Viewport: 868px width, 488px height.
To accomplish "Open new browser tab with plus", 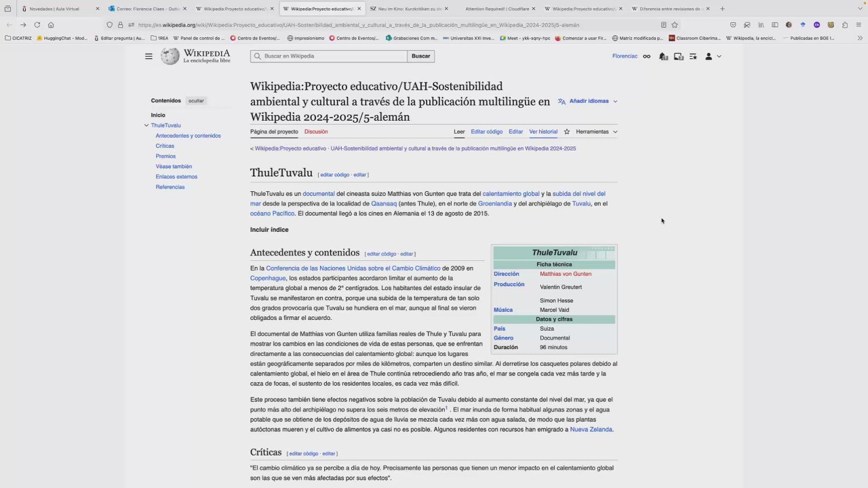I will [x=722, y=9].
